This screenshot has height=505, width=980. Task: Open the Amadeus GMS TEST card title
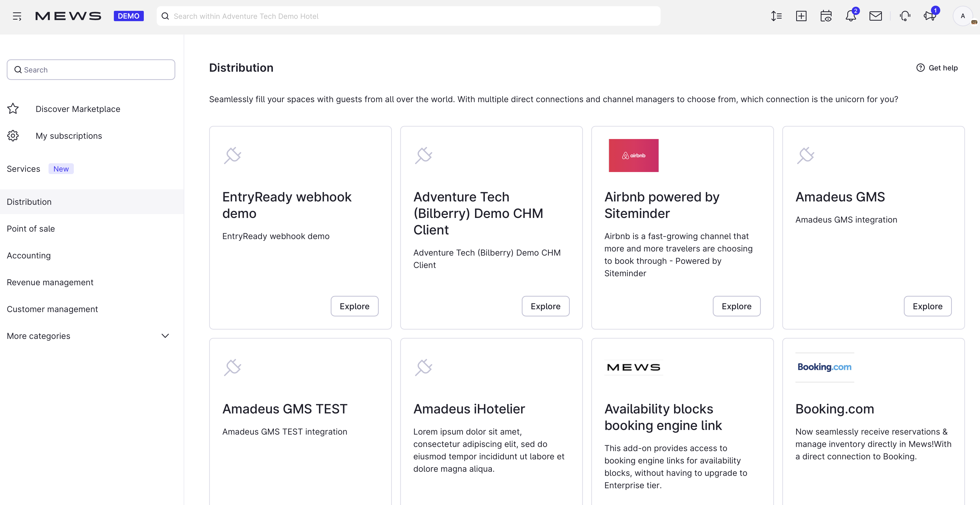[284, 409]
